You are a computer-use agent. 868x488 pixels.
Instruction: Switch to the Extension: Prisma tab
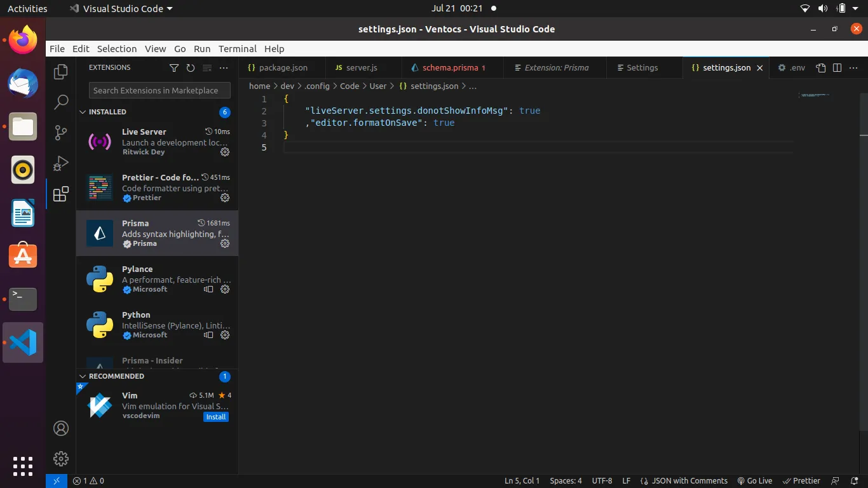pyautogui.click(x=554, y=68)
